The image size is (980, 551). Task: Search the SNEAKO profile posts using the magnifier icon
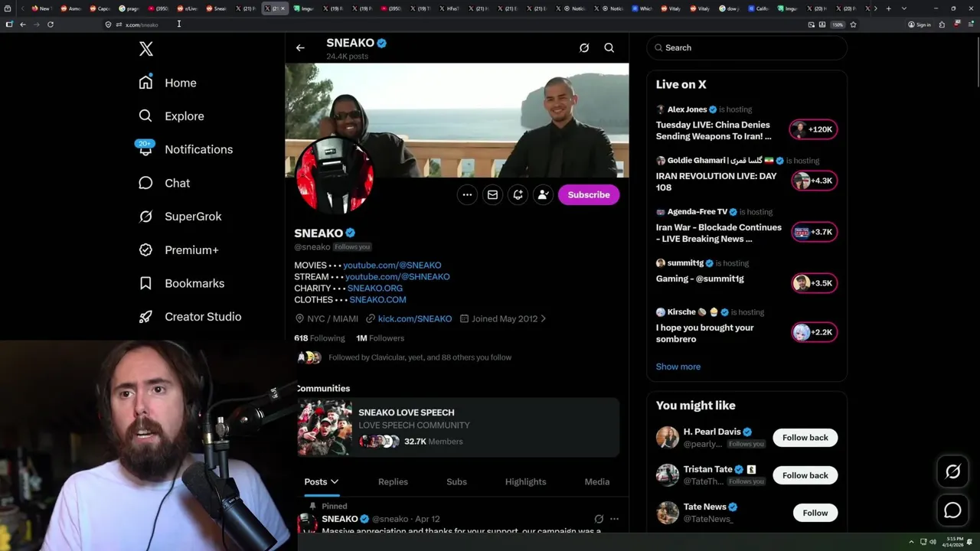[x=609, y=47]
